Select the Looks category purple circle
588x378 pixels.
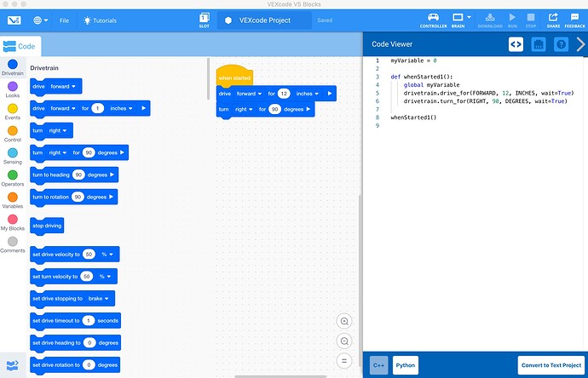(x=13, y=86)
